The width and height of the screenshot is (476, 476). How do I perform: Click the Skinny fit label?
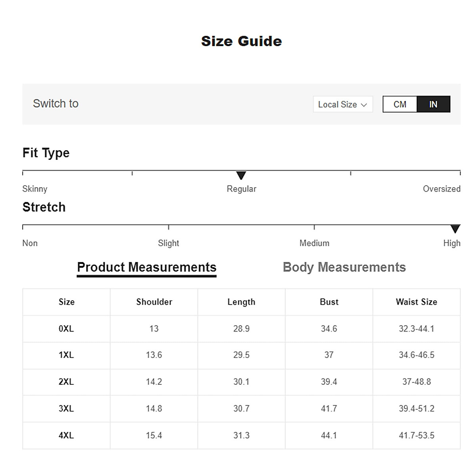tap(35, 189)
